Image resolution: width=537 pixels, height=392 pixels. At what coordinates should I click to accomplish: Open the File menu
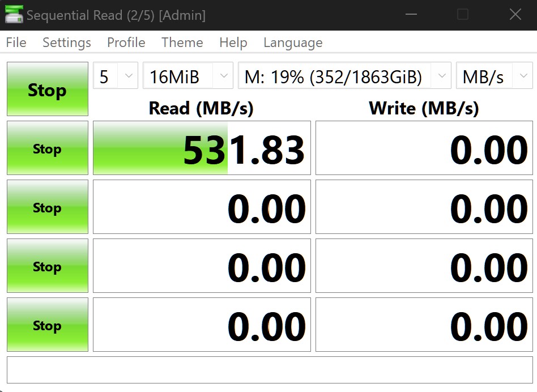click(x=16, y=42)
